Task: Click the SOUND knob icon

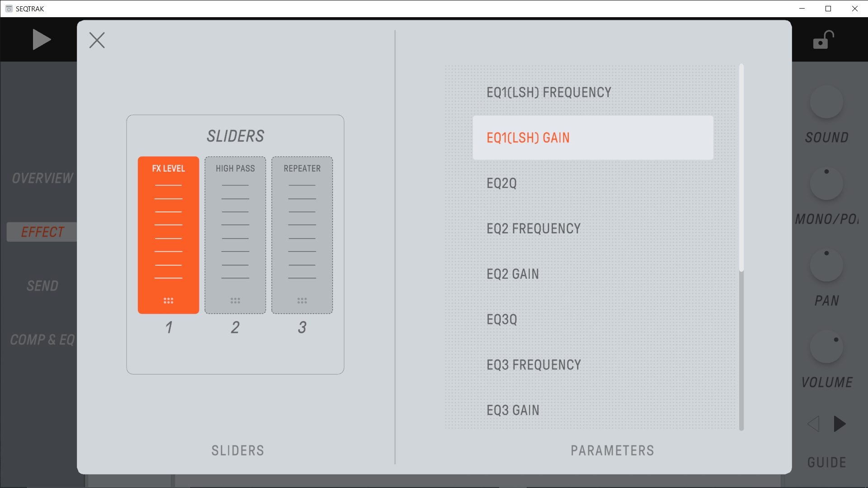Action: (826, 102)
